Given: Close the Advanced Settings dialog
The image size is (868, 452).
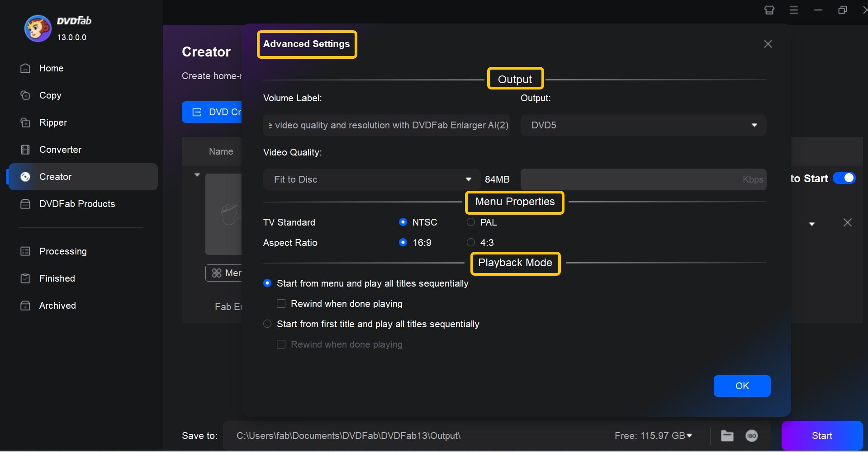Looking at the screenshot, I should [x=768, y=44].
